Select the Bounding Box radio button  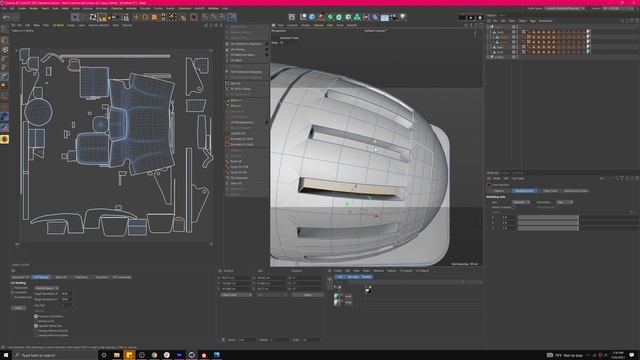pyautogui.click(x=13, y=298)
